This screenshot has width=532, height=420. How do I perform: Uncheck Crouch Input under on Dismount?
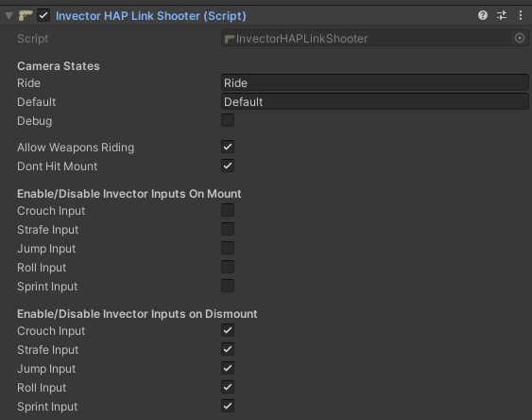(228, 330)
